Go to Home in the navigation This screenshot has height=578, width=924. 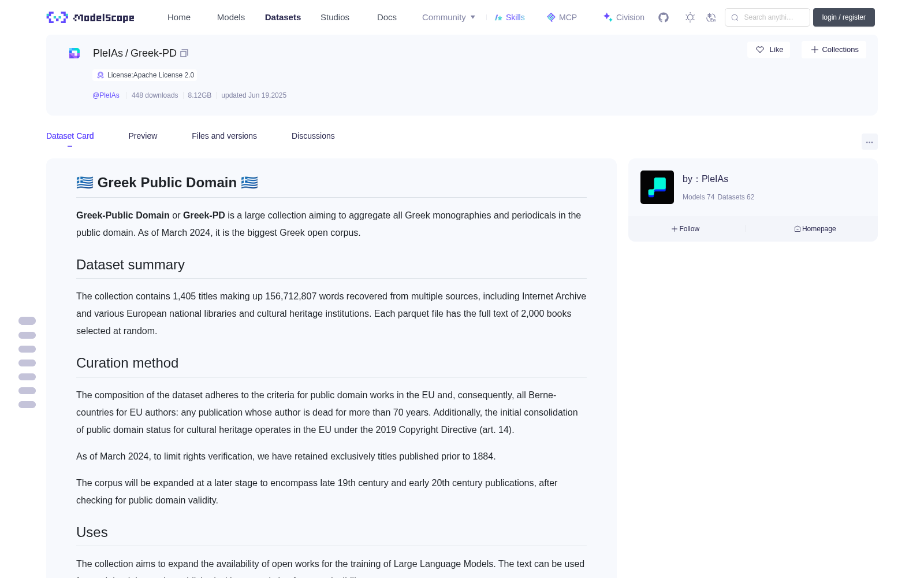coord(179,17)
